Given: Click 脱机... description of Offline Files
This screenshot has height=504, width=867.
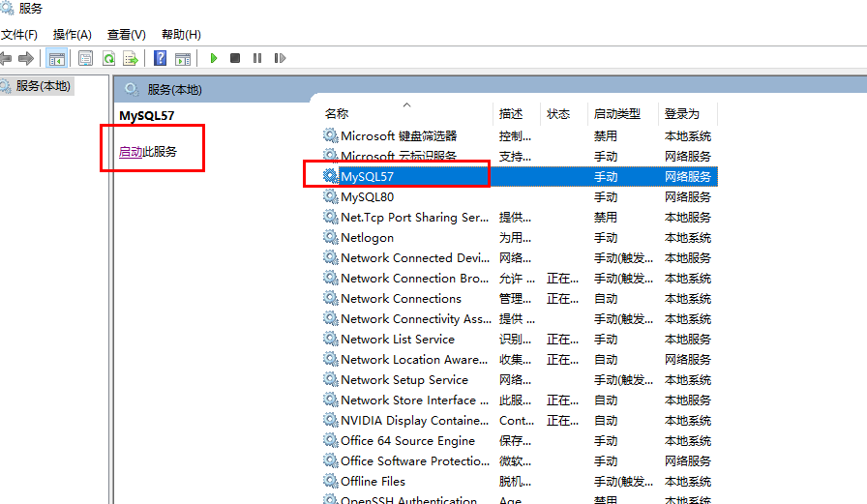Looking at the screenshot, I should coord(515,482).
